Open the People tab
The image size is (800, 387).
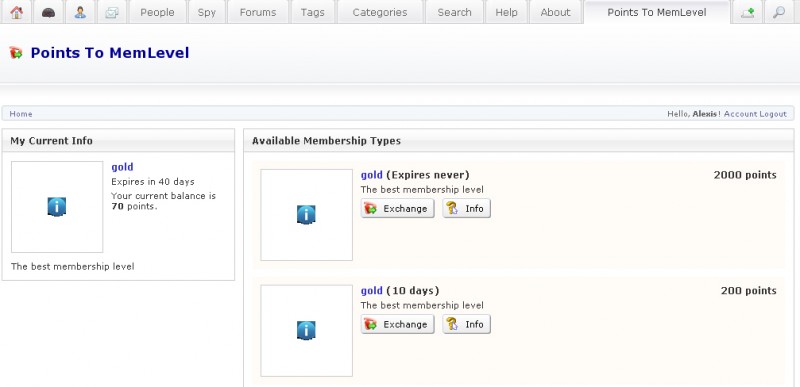(157, 12)
